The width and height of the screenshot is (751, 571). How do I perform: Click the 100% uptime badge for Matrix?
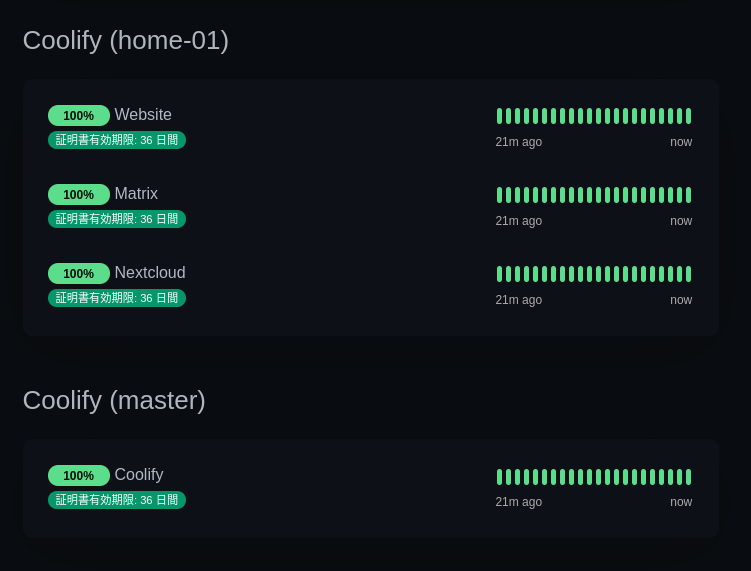pyautogui.click(x=79, y=195)
